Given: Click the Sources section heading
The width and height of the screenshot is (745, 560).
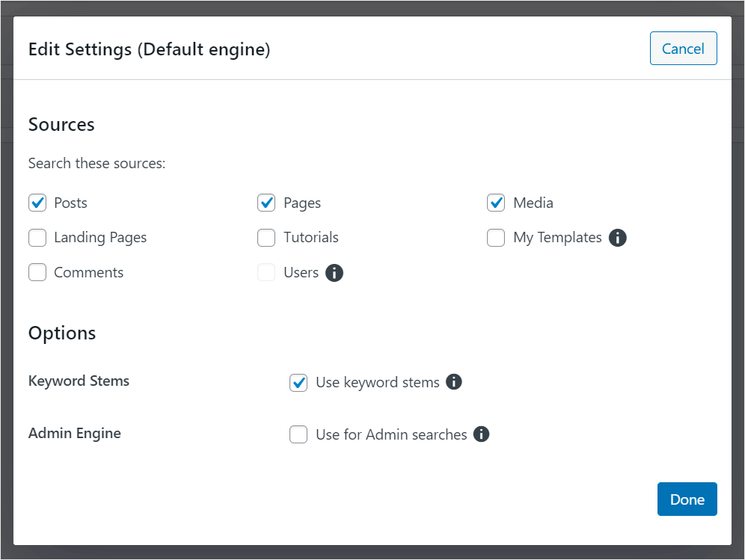Looking at the screenshot, I should click(61, 124).
